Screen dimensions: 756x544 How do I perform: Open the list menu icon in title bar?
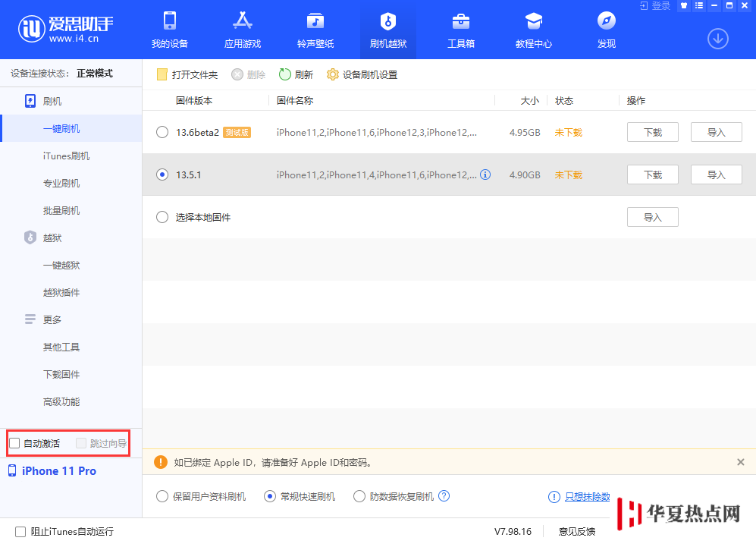point(699,6)
